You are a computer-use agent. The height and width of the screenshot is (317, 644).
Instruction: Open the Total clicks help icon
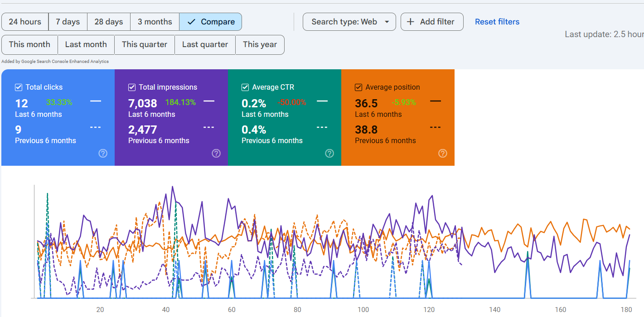tap(103, 154)
